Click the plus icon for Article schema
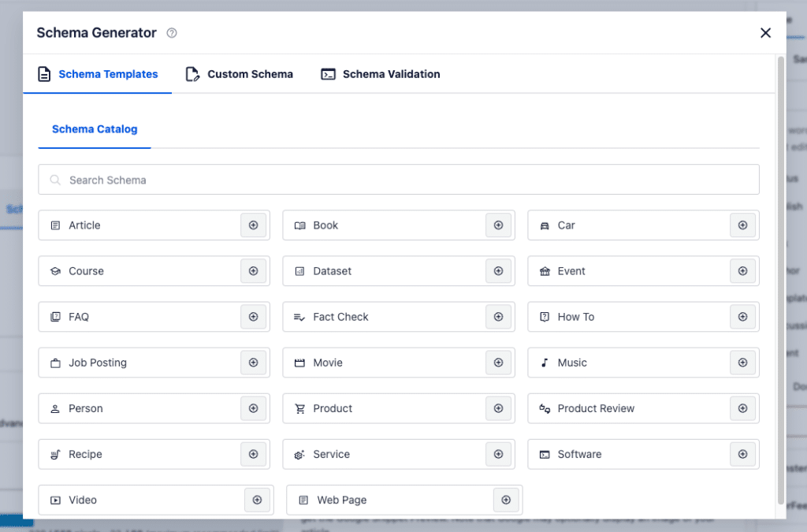The height and width of the screenshot is (532, 807). 254,225
